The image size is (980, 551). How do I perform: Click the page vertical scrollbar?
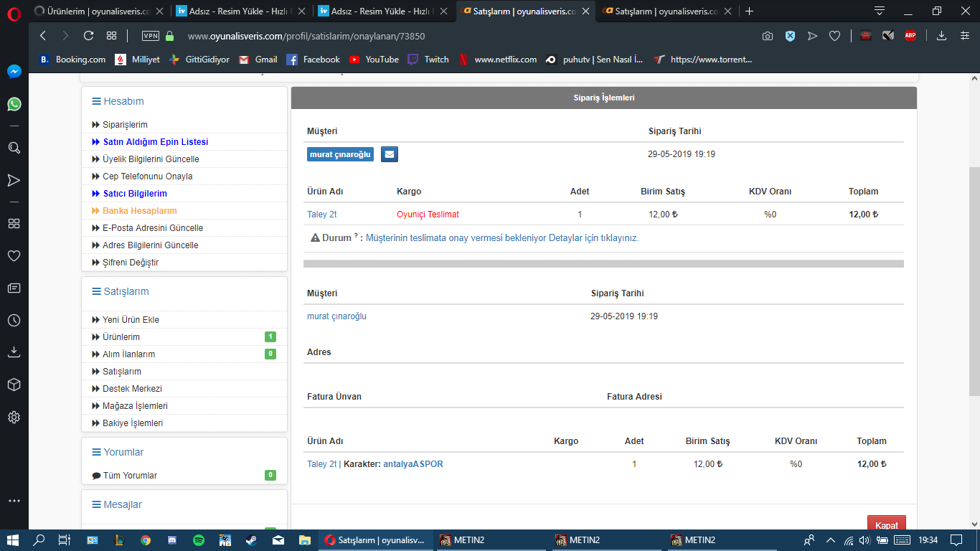(x=974, y=280)
